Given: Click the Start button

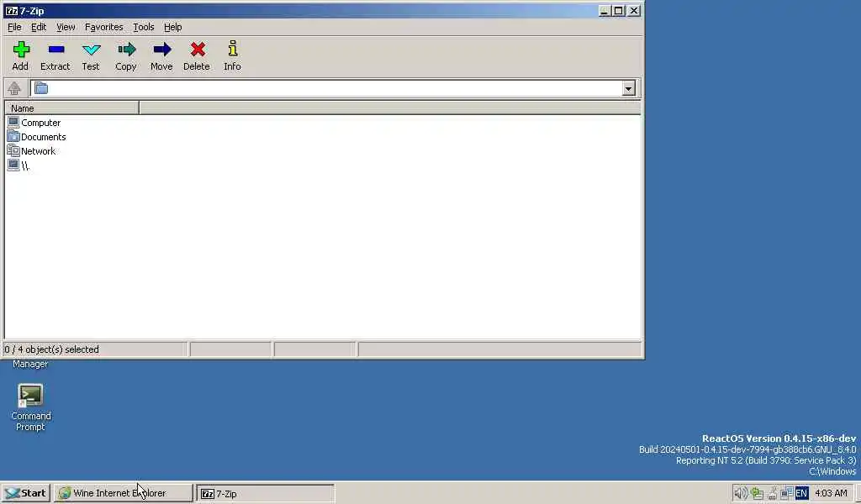Looking at the screenshot, I should 26,493.
